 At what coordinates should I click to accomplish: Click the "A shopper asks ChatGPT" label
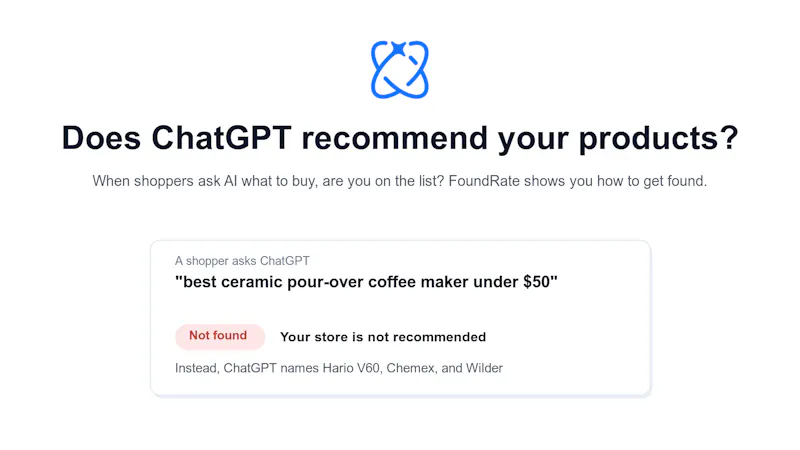[x=242, y=261]
